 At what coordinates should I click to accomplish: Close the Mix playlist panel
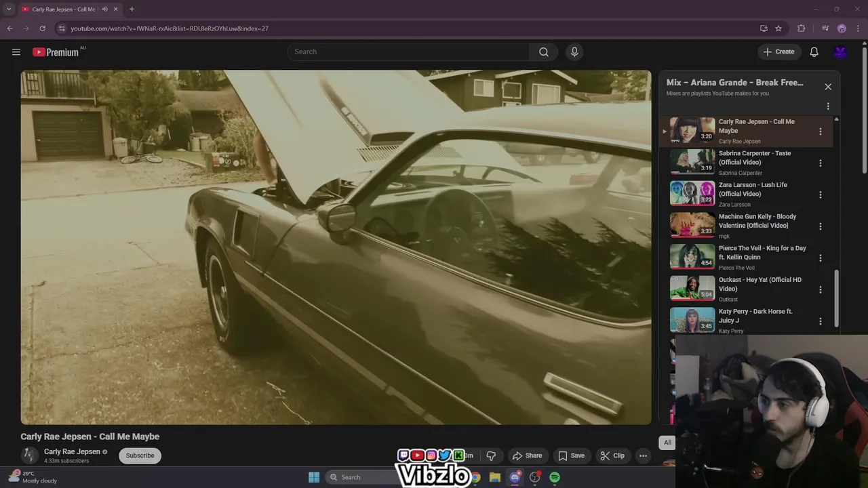coord(828,87)
